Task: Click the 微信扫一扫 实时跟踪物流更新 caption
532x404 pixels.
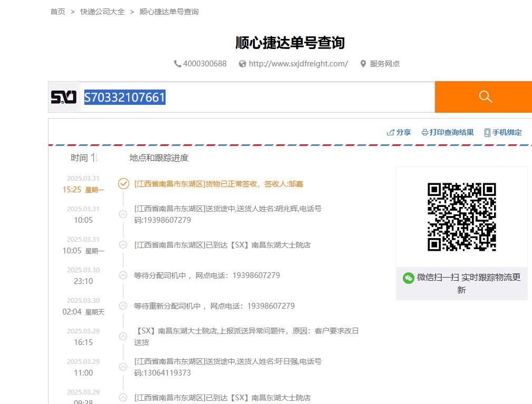Action: tap(469, 283)
